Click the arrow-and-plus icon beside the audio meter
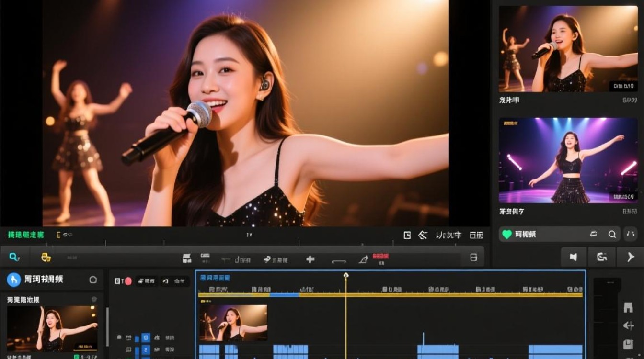644x359 pixels. 628,326
